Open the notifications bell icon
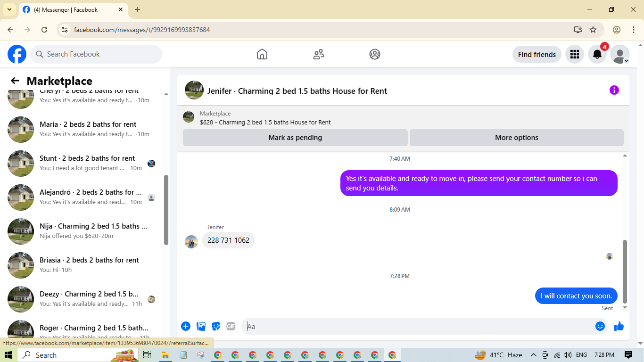The height and width of the screenshot is (362, 644). click(597, 54)
